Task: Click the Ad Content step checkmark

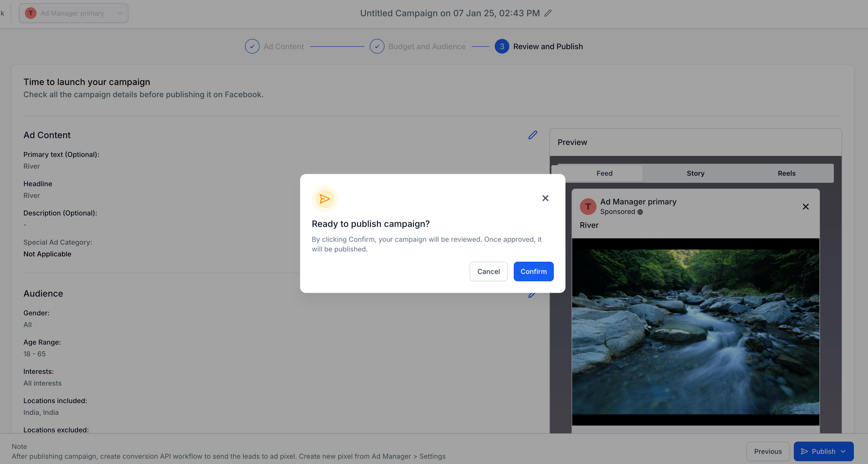Action: pyautogui.click(x=252, y=47)
